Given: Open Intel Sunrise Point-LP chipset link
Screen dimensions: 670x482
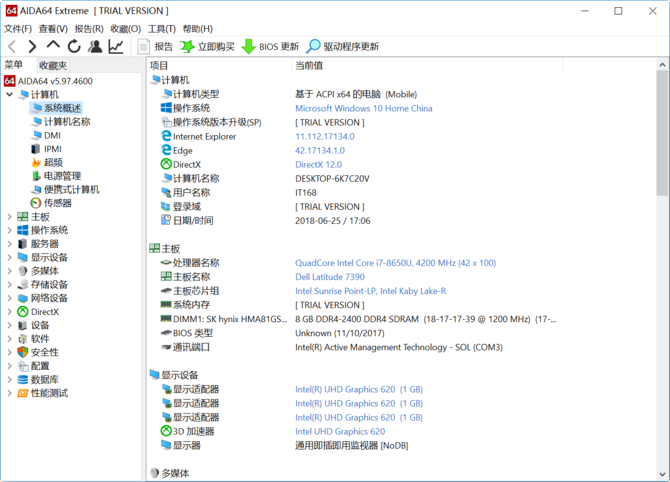Looking at the screenshot, I should point(370,291).
